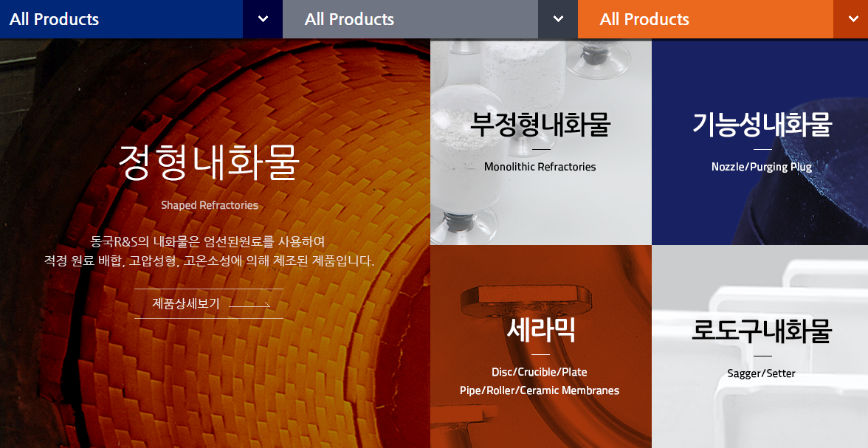Click the 제품상세보기 view details button
The image size is (868, 448).
(209, 303)
